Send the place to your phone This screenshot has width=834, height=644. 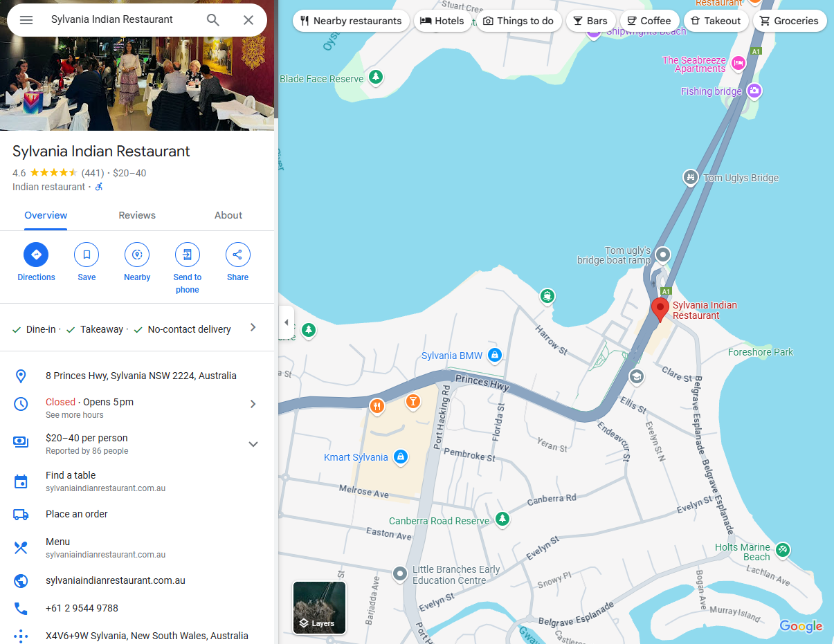[188, 268]
